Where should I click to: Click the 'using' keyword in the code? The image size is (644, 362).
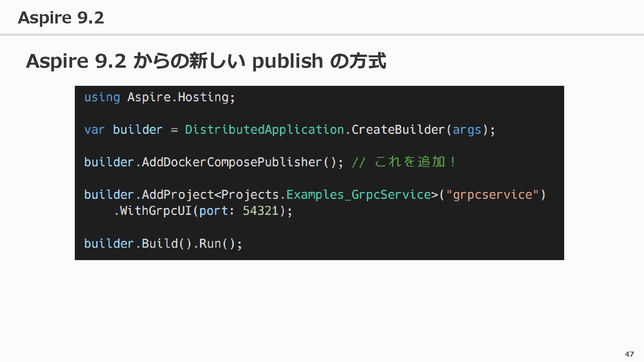coord(102,97)
